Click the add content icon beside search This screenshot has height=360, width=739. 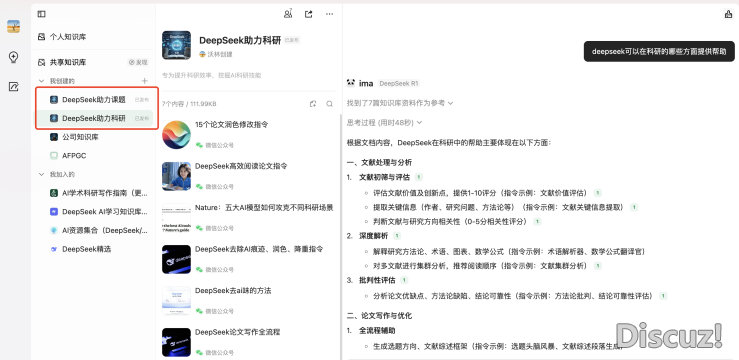(313, 104)
